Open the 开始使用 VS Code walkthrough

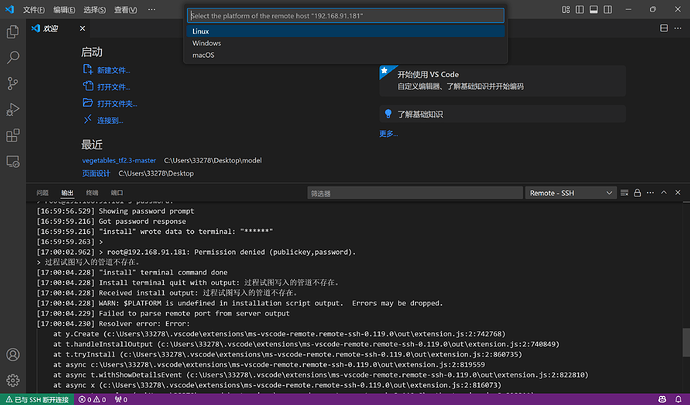(x=503, y=81)
